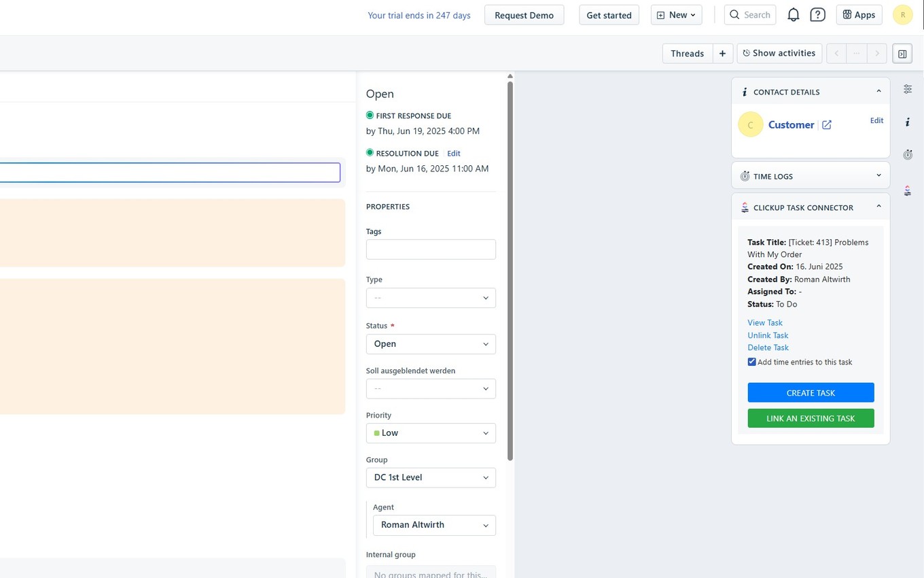Expand the Time Logs section
This screenshot has width=924, height=578.
coord(878,175)
